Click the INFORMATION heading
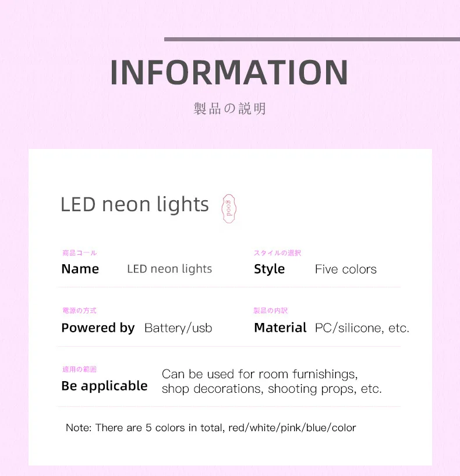Image resolution: width=460 pixels, height=476 pixels. click(x=229, y=73)
